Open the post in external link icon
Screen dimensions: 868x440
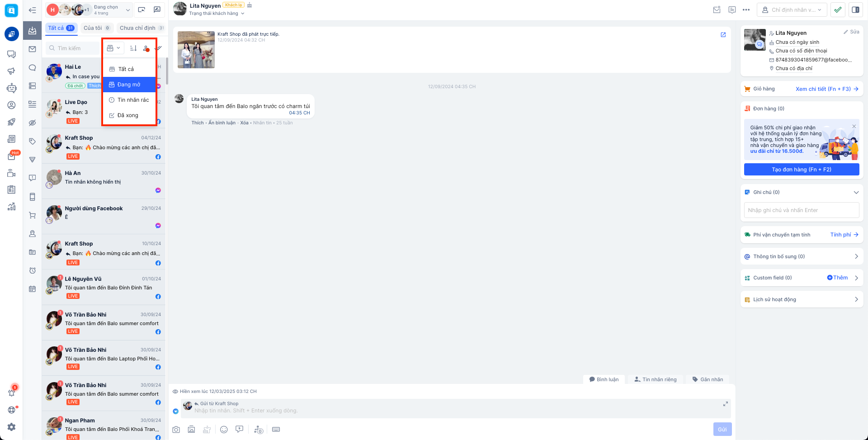click(x=723, y=35)
